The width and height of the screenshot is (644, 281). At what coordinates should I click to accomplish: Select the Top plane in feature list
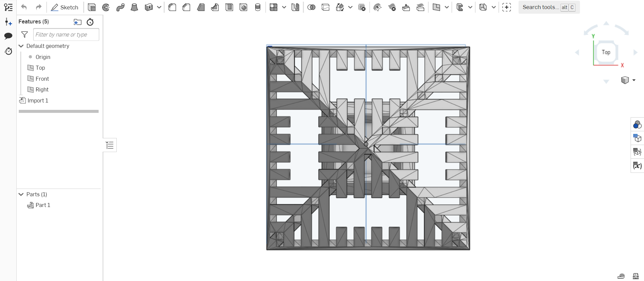[x=40, y=68]
